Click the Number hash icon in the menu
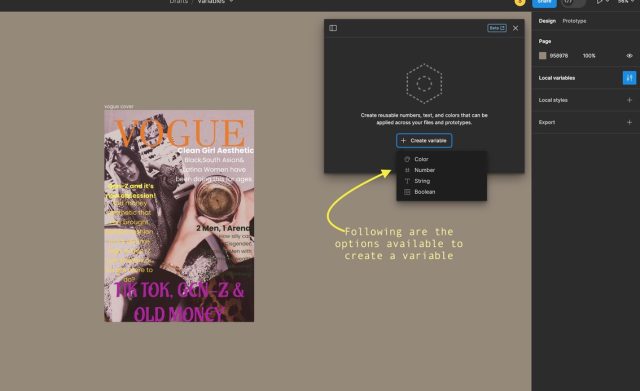 (407, 170)
